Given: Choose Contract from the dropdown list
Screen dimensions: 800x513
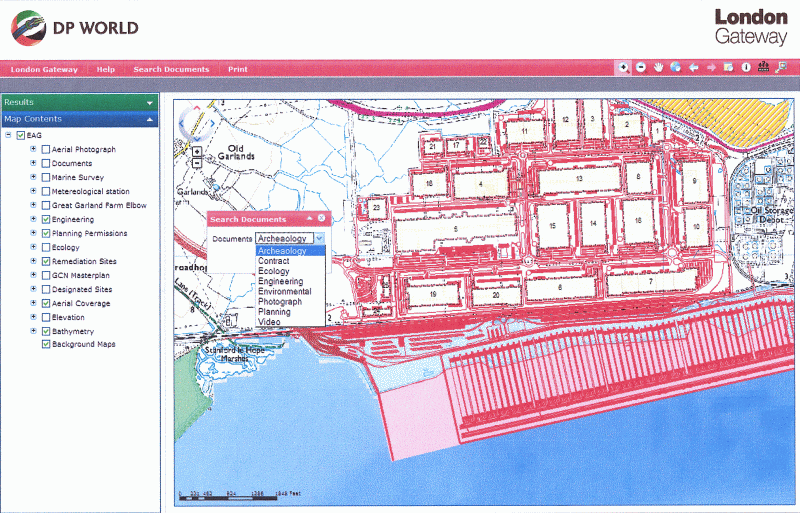Looking at the screenshot, I should tap(290, 261).
